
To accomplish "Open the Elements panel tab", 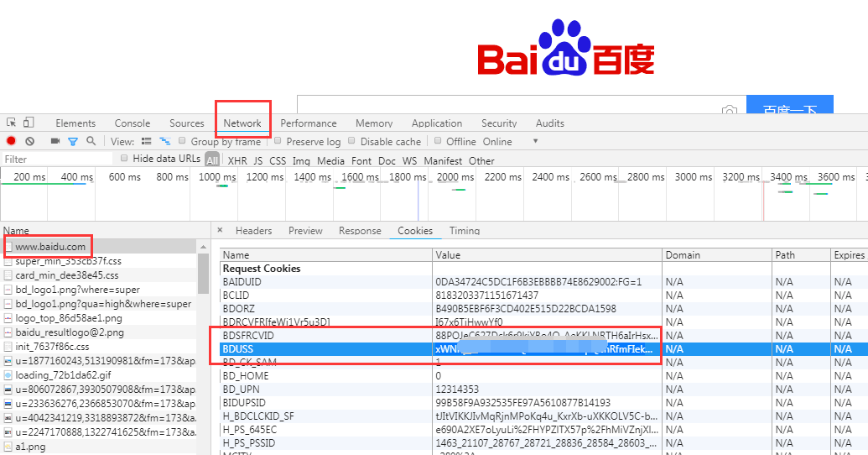I will coord(75,123).
